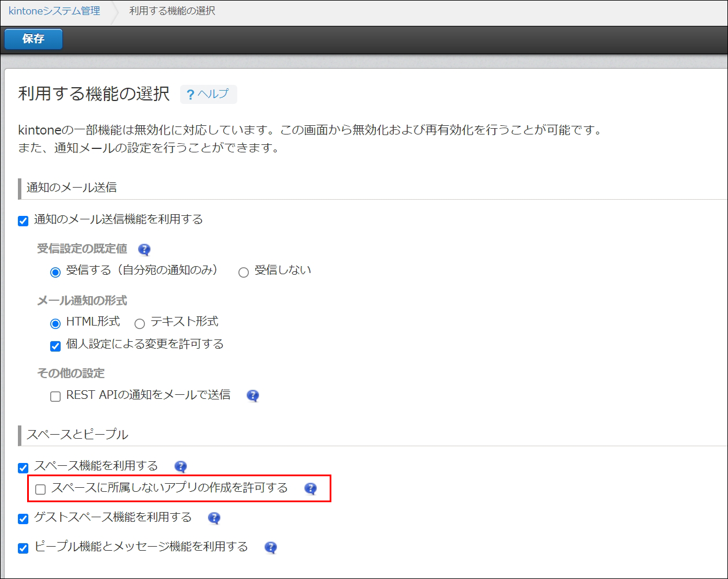Click help icon beside ピープル機能とメッセージ機能を利用する
The image size is (728, 579).
coord(270,547)
